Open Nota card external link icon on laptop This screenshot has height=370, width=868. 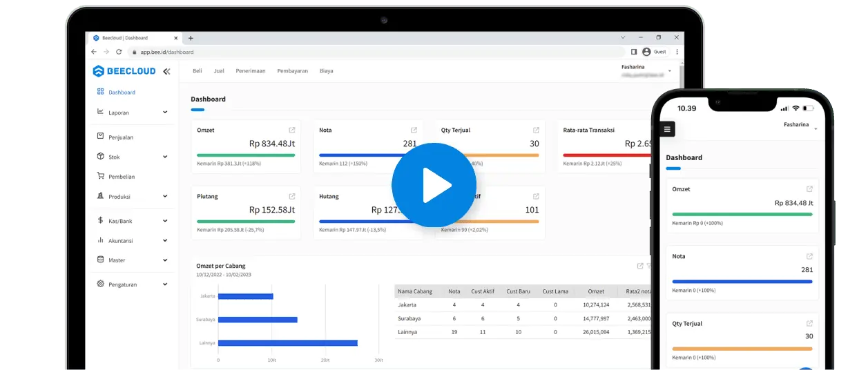[414, 130]
